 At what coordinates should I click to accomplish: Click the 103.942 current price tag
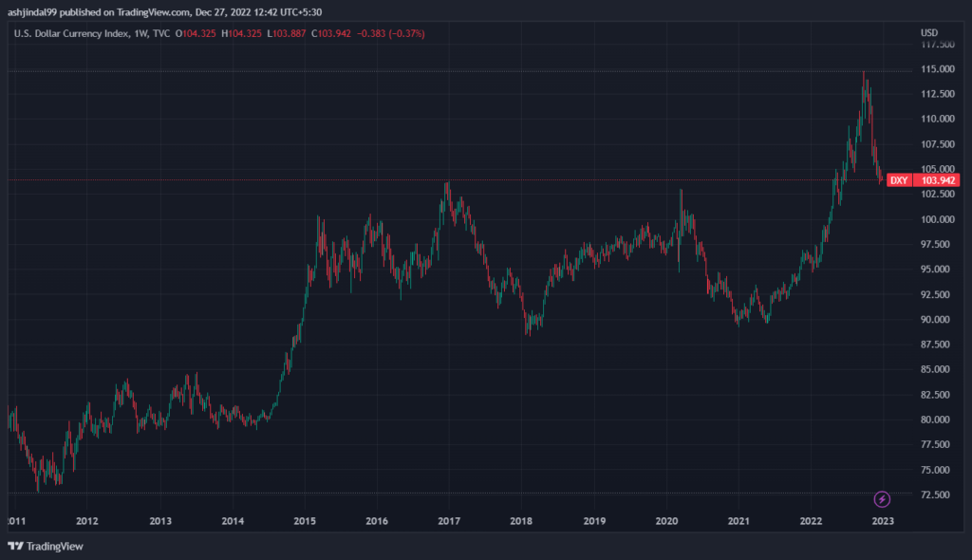(x=937, y=180)
